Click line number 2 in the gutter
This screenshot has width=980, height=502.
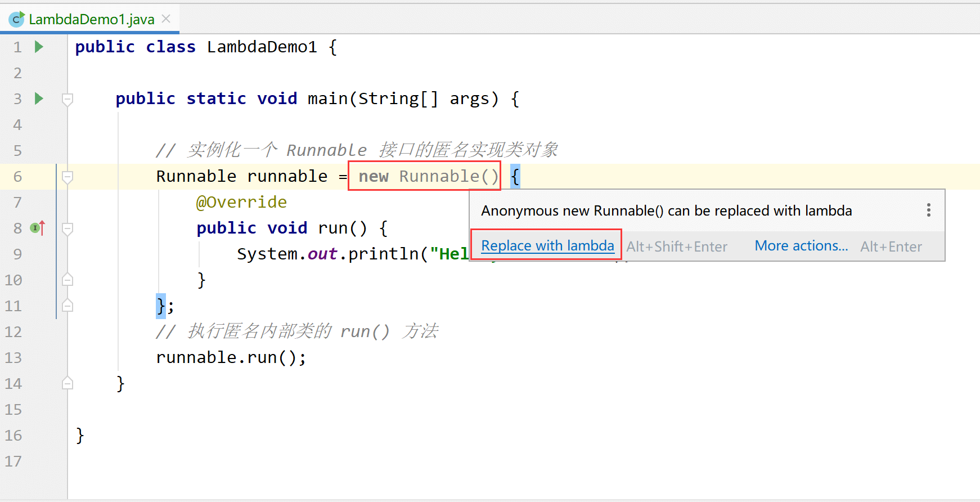(x=17, y=73)
